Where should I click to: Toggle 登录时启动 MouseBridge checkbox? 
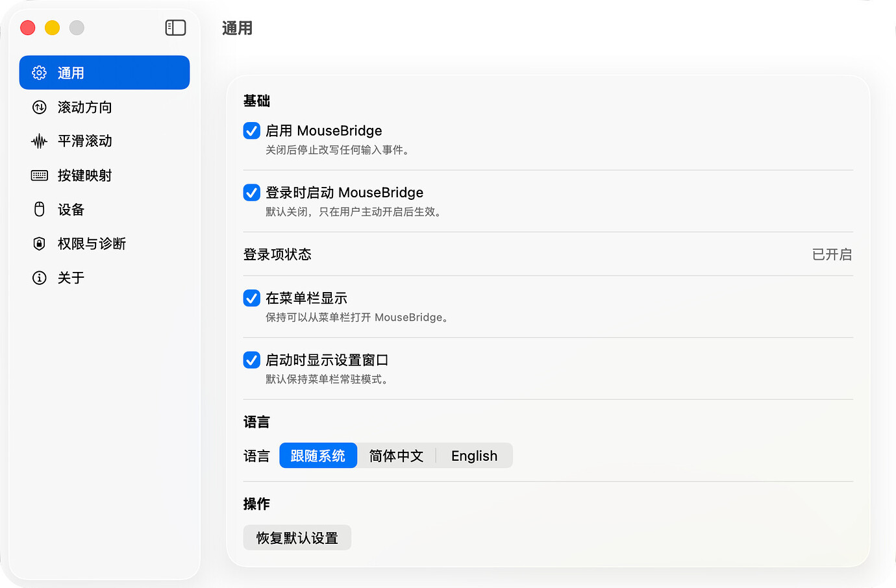[252, 192]
